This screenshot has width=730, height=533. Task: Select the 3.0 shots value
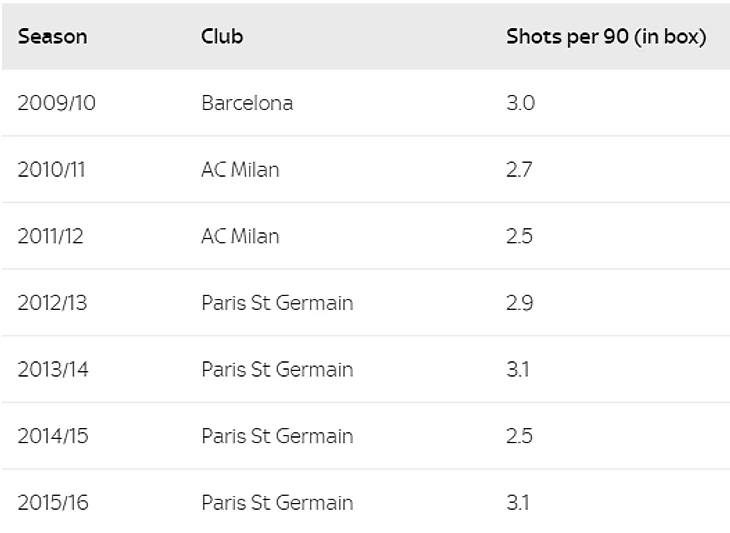tap(520, 103)
